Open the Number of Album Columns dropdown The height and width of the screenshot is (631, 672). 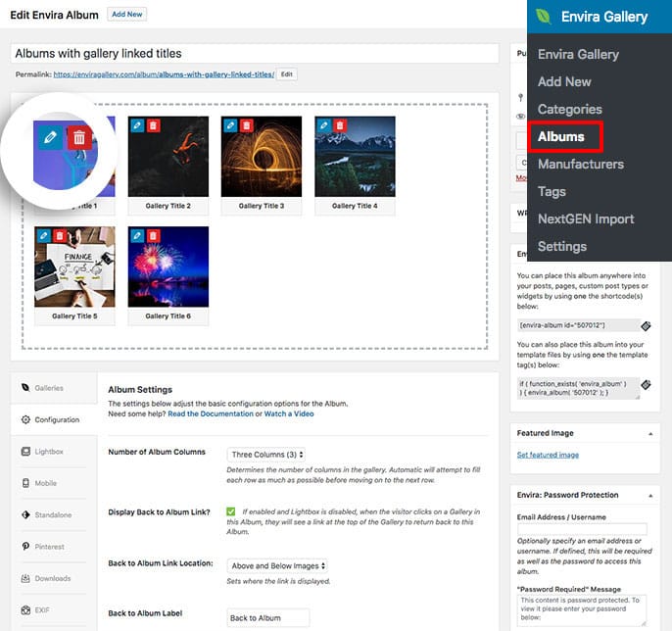point(266,455)
